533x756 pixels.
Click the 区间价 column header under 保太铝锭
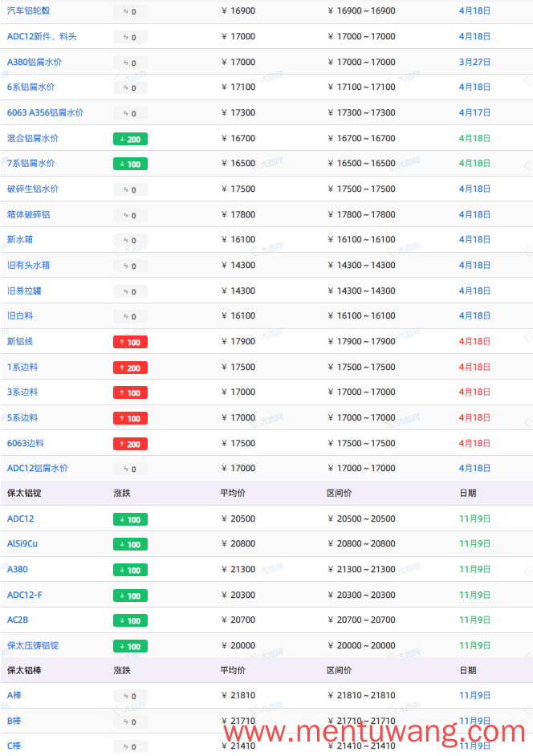pyautogui.click(x=339, y=493)
